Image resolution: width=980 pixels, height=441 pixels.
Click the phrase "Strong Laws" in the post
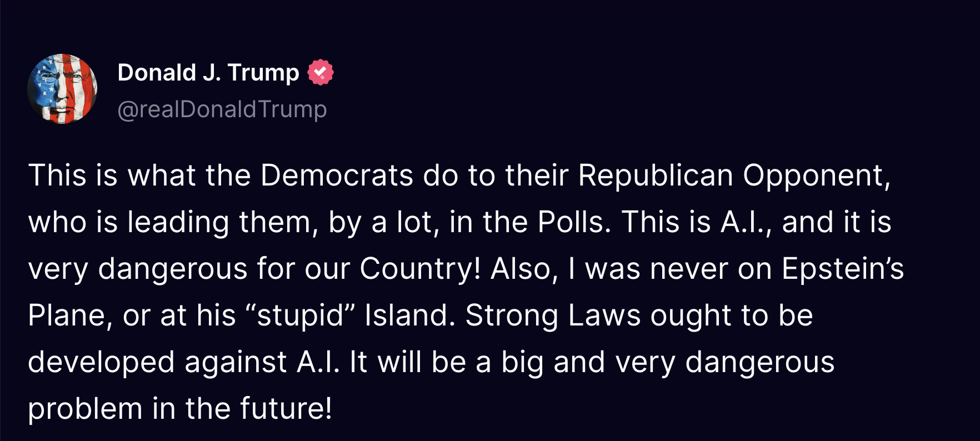click(x=553, y=315)
